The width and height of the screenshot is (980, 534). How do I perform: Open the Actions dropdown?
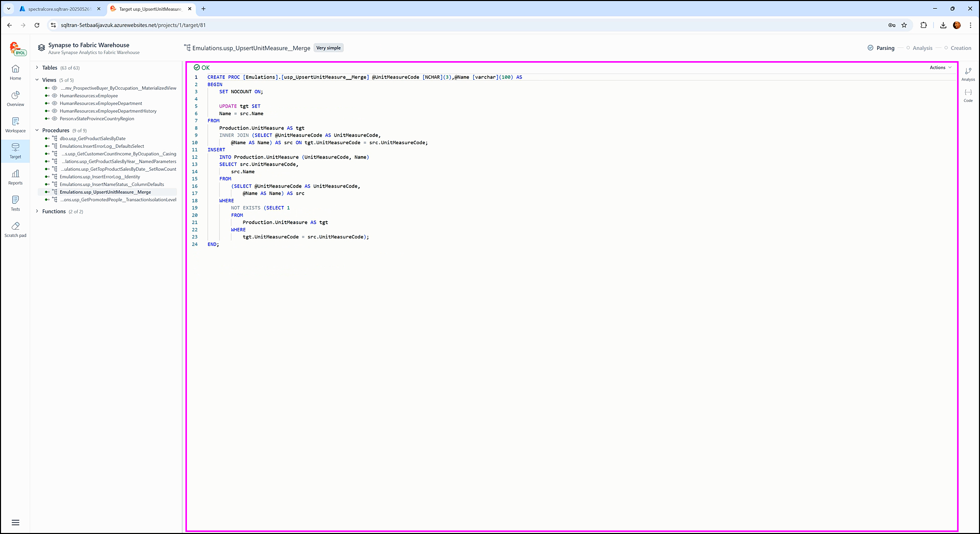[x=940, y=67]
